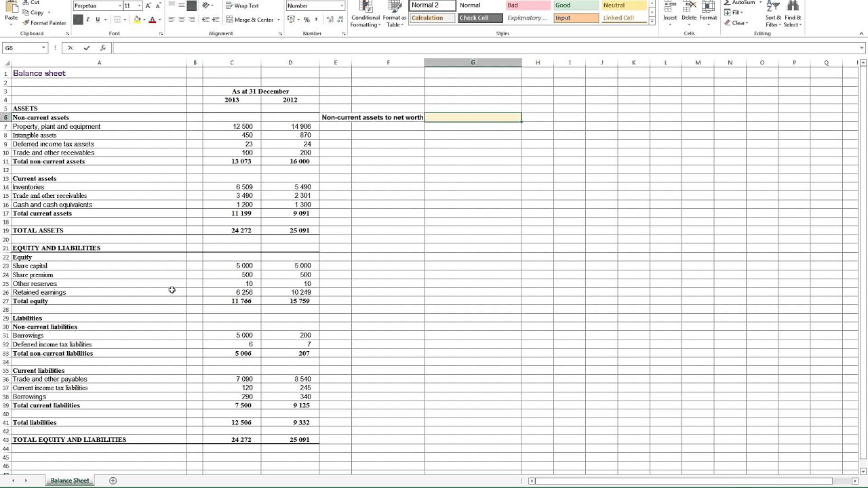Apply the Bad cell style
This screenshot has width=868, height=488.
click(528, 5)
